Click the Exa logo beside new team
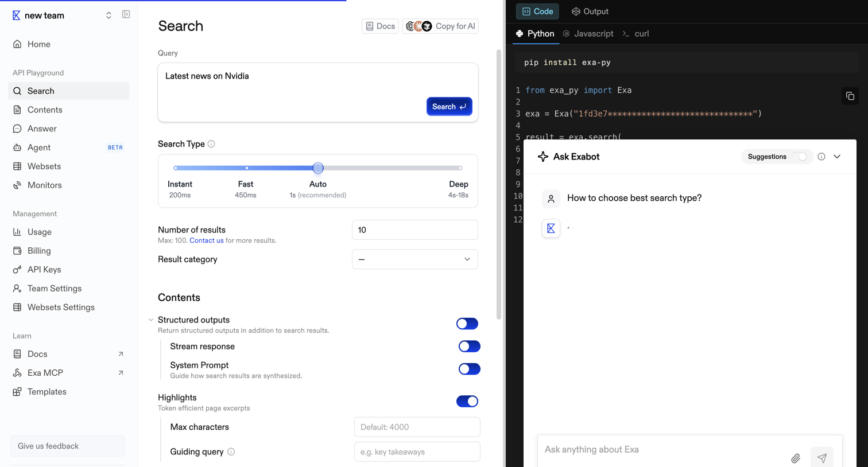868x467 pixels. point(16,15)
